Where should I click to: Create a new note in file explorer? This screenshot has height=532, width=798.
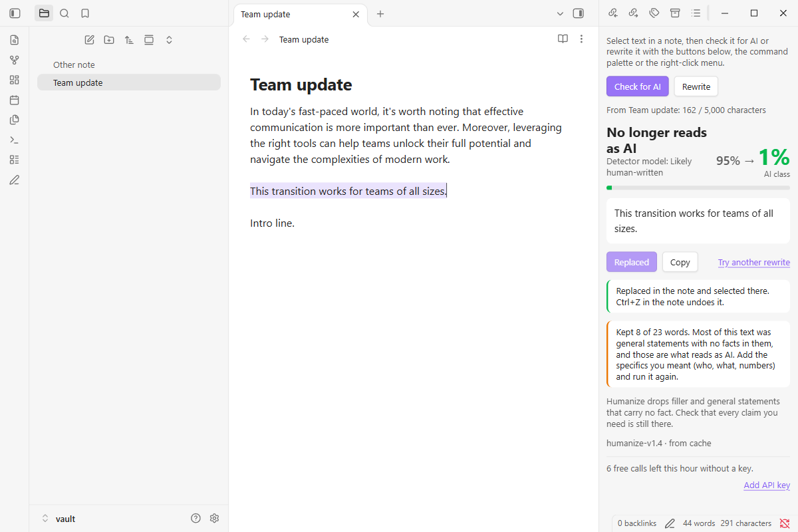(89, 40)
